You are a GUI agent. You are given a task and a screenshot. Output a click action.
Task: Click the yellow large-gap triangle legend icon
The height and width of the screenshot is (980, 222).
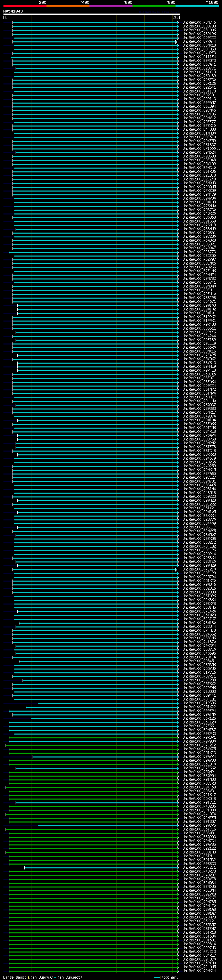pos(28,977)
